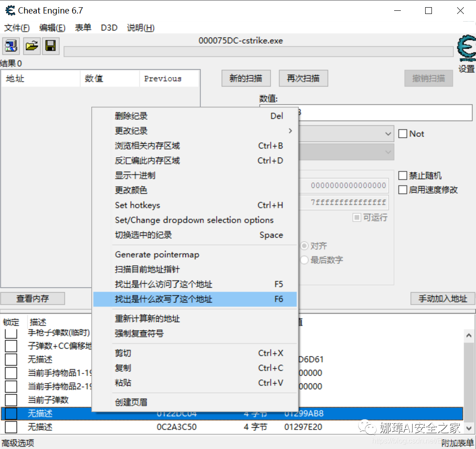Select the 对齐 radio button
The height and width of the screenshot is (449, 476).
coord(304,245)
